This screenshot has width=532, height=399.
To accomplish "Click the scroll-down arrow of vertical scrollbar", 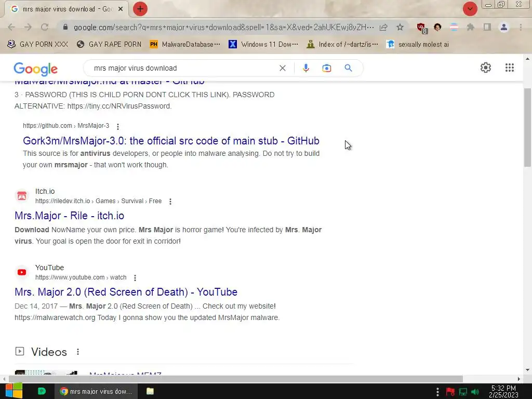I will [527, 370].
